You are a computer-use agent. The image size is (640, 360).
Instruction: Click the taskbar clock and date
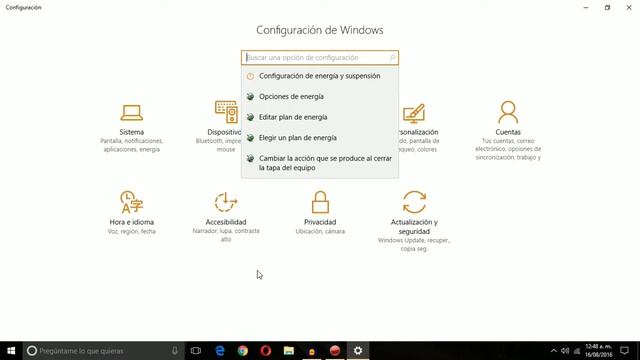tap(599, 351)
